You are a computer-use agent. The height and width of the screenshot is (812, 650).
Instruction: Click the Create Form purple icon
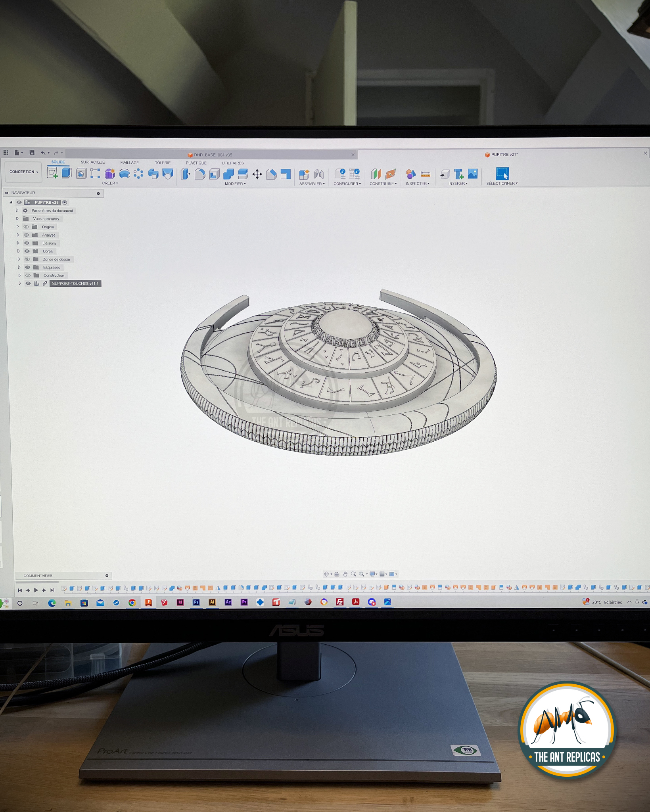[110, 174]
